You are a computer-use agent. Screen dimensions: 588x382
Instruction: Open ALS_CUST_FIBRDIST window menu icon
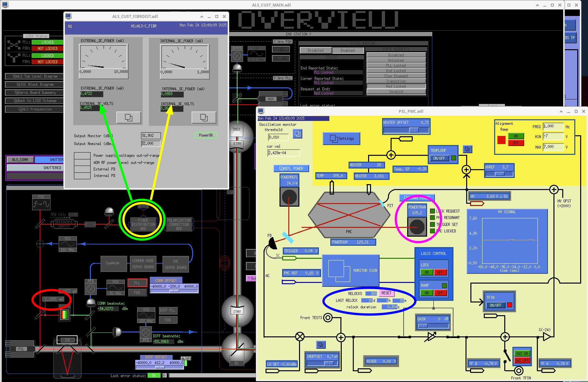click(68, 16)
